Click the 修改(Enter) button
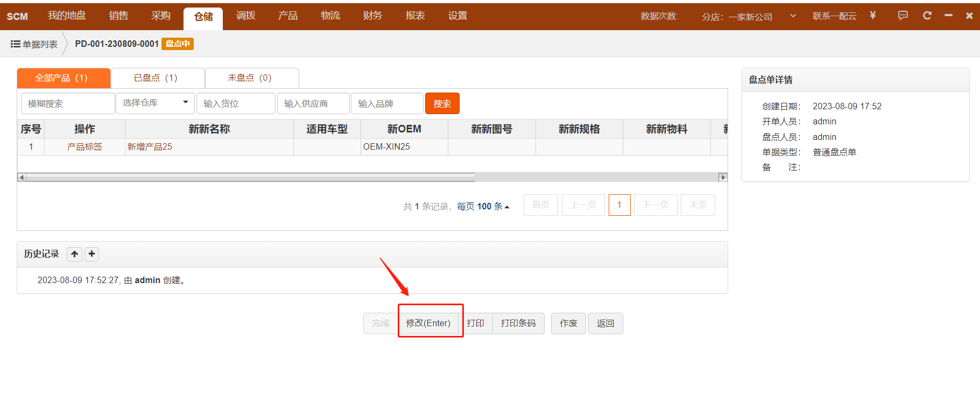The image size is (980, 415). 428,323
